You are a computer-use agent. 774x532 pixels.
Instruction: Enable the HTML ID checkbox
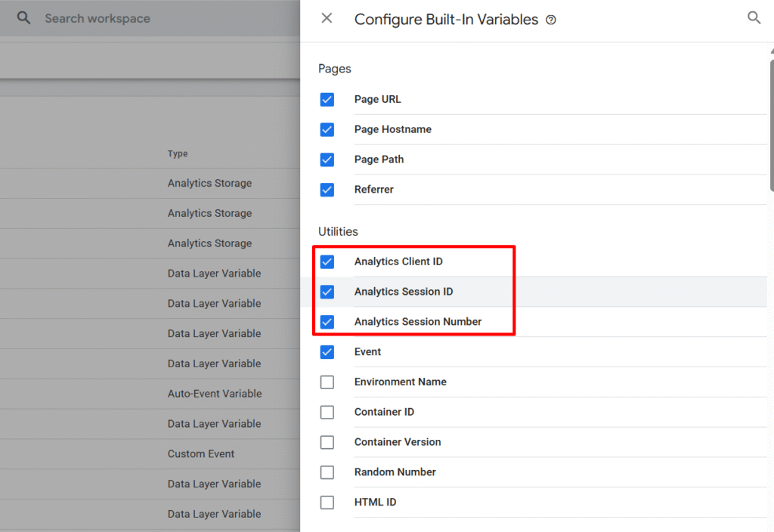327,503
